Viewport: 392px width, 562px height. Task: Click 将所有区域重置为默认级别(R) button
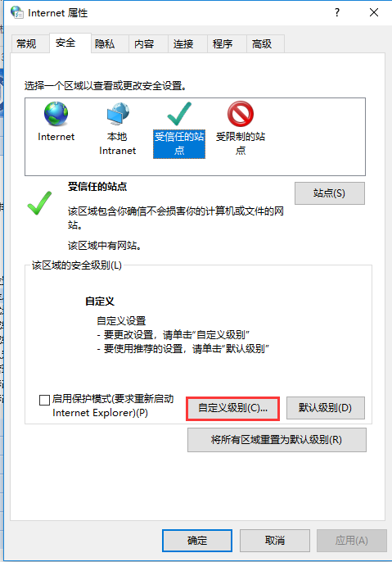(x=277, y=440)
